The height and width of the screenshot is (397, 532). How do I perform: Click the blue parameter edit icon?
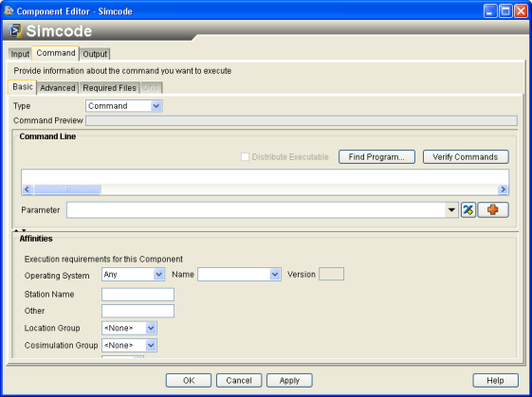468,209
